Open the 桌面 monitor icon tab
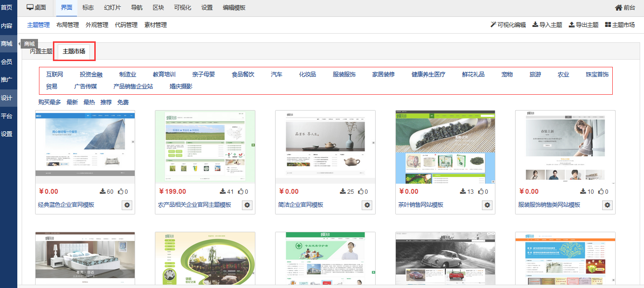Screen dimensions: 644x288 [30, 8]
